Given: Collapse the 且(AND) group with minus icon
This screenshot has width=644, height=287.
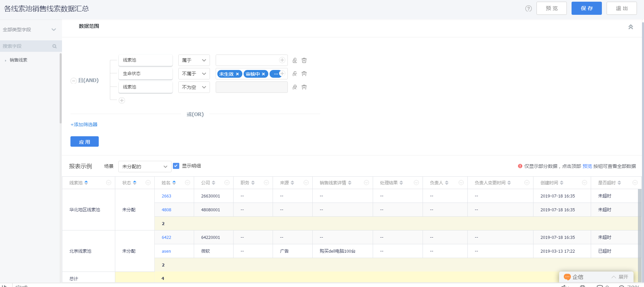Looking at the screenshot, I should [73, 81].
